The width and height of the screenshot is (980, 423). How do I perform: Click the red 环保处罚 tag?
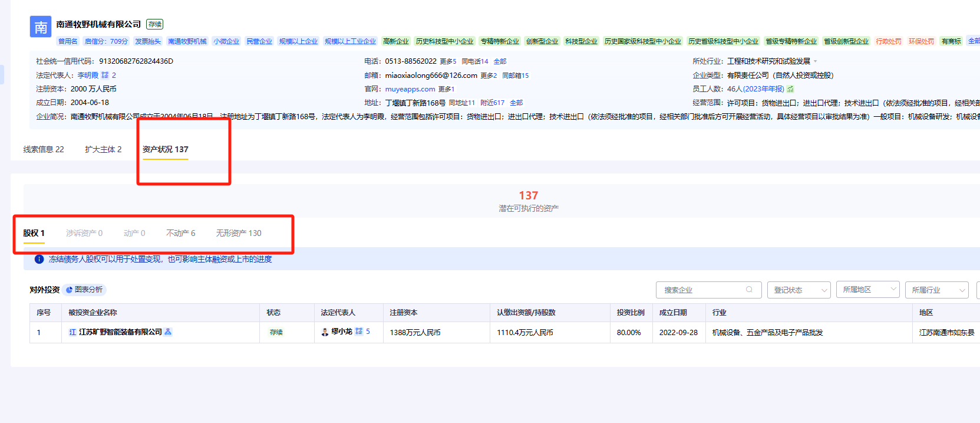(x=921, y=41)
